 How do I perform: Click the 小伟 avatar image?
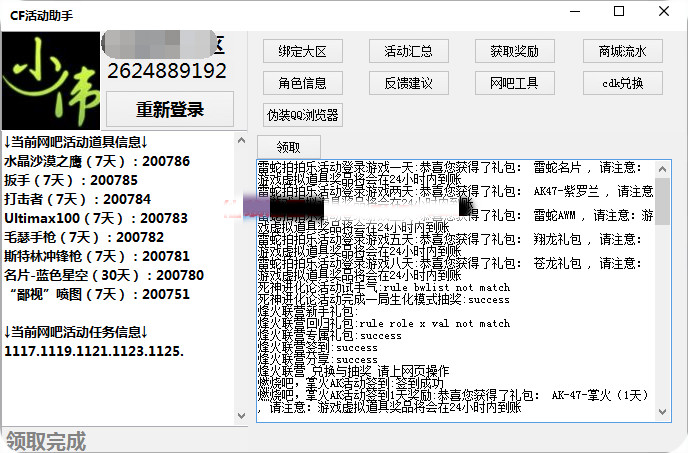pos(51,81)
